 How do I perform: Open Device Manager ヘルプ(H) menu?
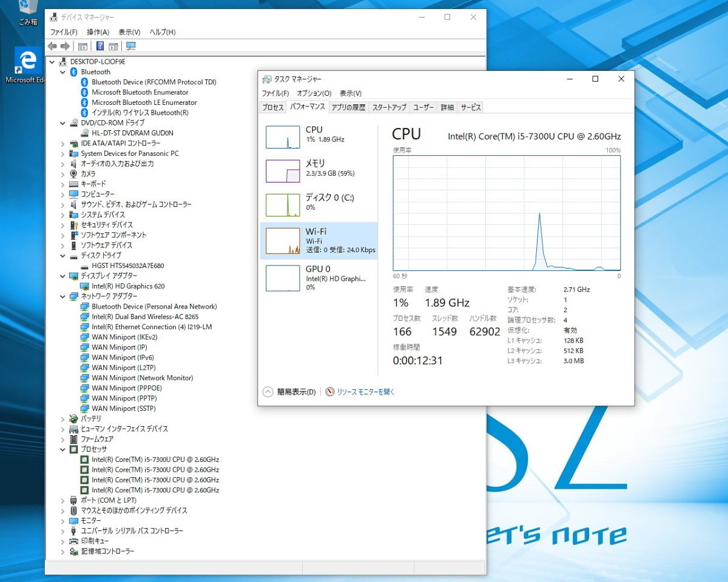click(x=163, y=32)
